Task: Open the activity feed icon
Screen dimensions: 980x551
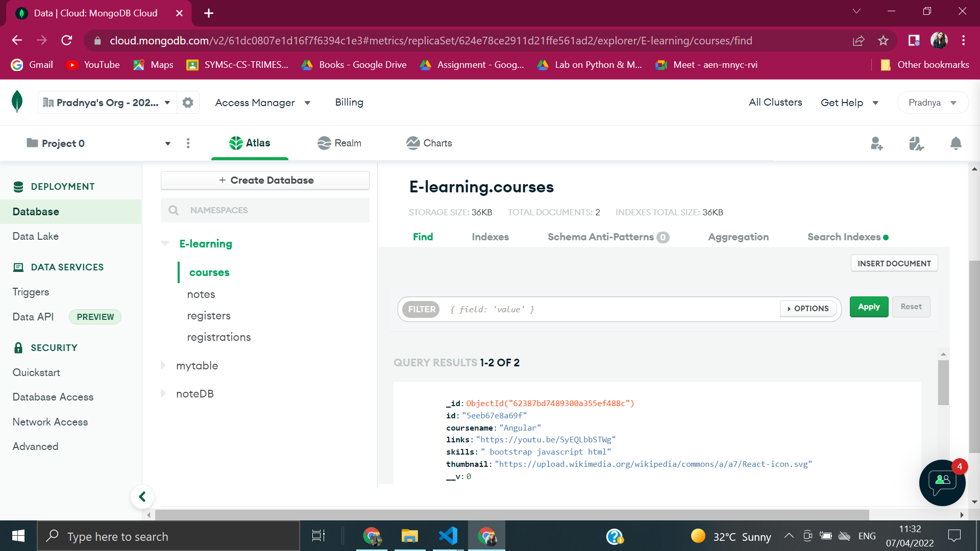Action: (x=916, y=143)
